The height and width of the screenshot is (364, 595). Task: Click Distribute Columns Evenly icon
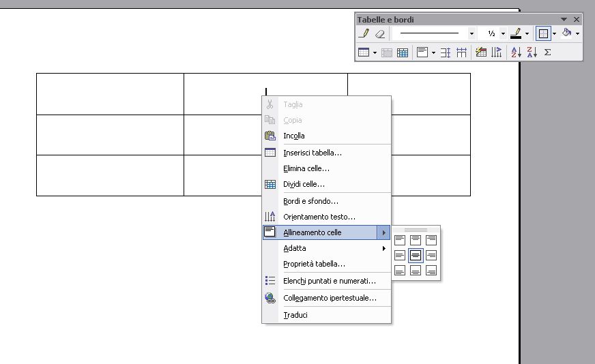tap(461, 52)
